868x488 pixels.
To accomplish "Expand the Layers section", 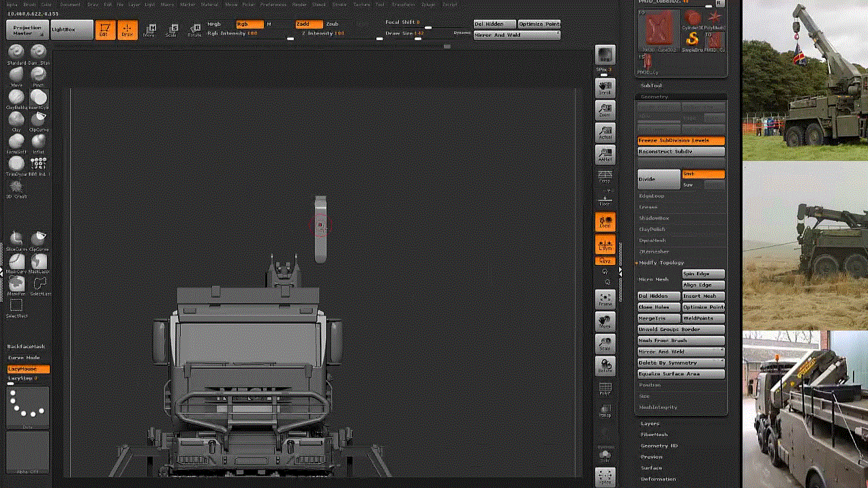I will tap(650, 423).
